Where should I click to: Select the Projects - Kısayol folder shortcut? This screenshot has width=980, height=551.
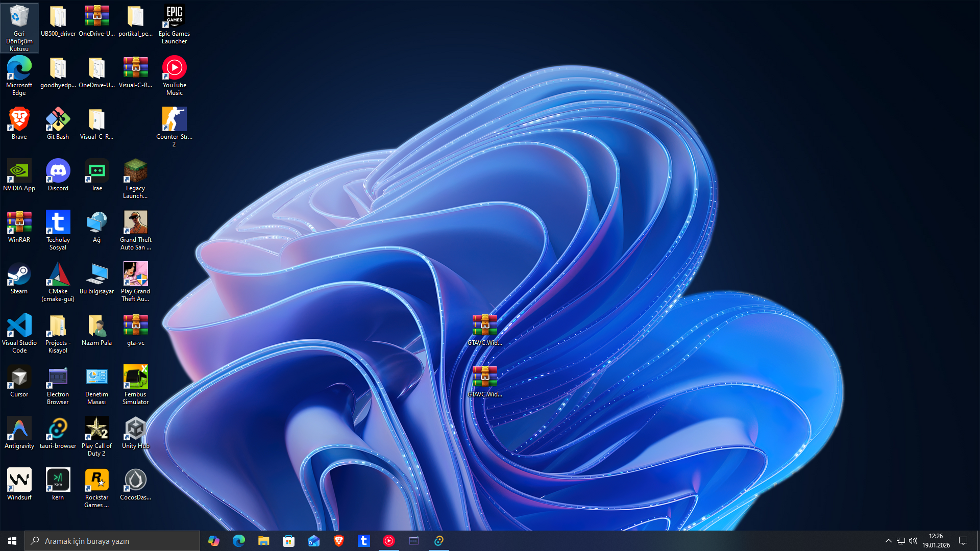coord(58,333)
